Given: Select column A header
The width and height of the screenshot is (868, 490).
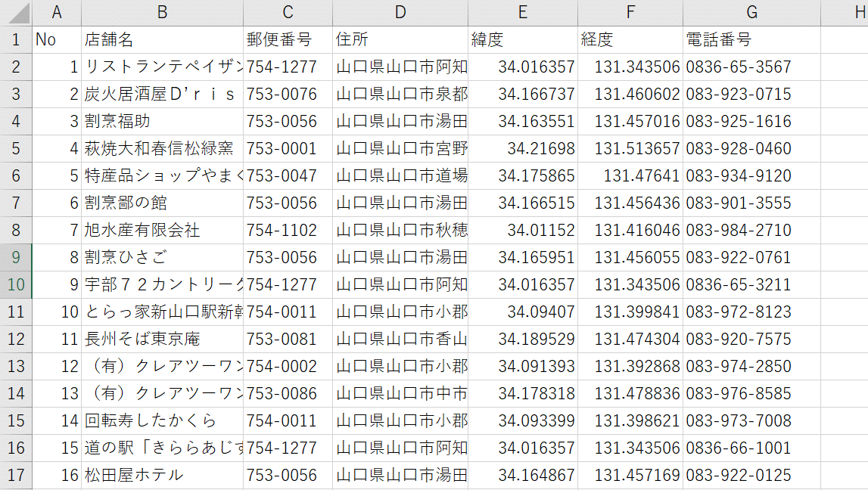Looking at the screenshot, I should coord(57,13).
